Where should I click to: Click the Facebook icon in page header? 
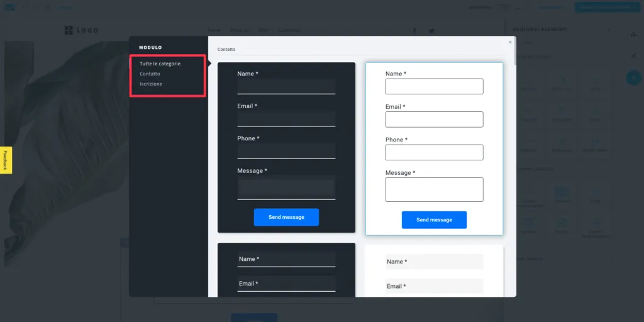[x=414, y=31]
